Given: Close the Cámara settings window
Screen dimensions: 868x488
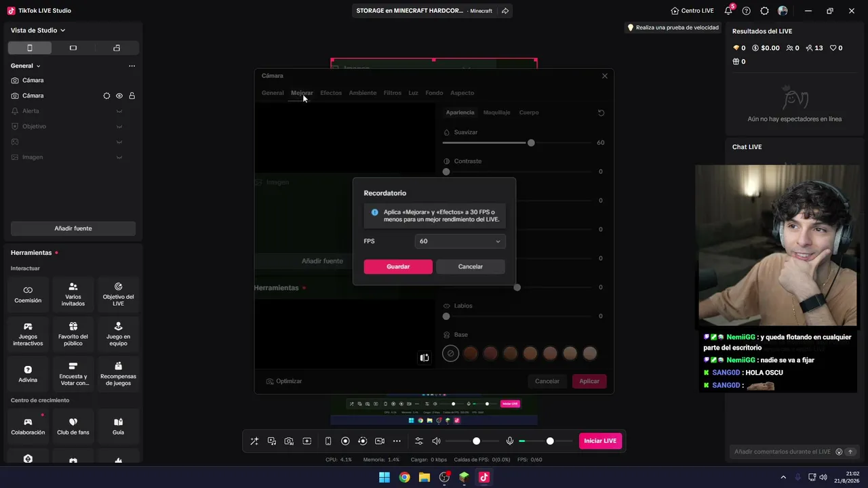Looking at the screenshot, I should pyautogui.click(x=605, y=76).
